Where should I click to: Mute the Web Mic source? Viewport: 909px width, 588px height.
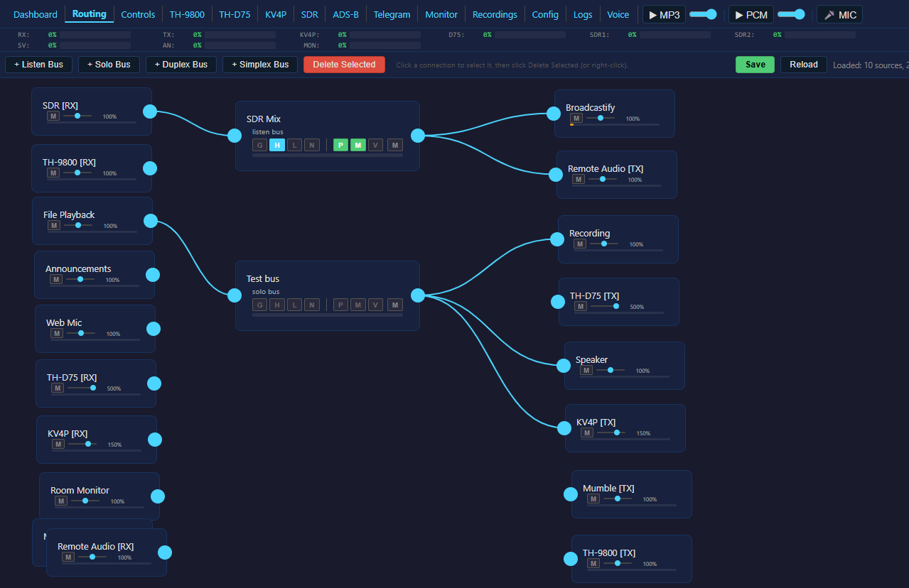point(56,333)
